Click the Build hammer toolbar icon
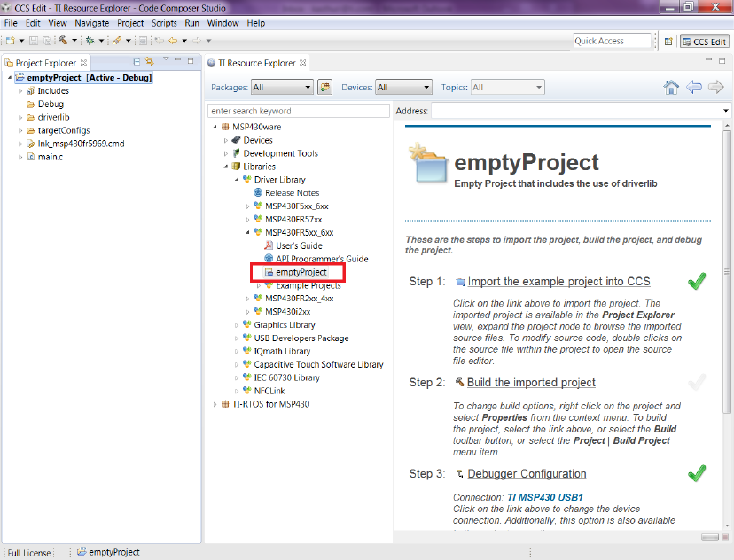The height and width of the screenshot is (560, 734). point(63,41)
